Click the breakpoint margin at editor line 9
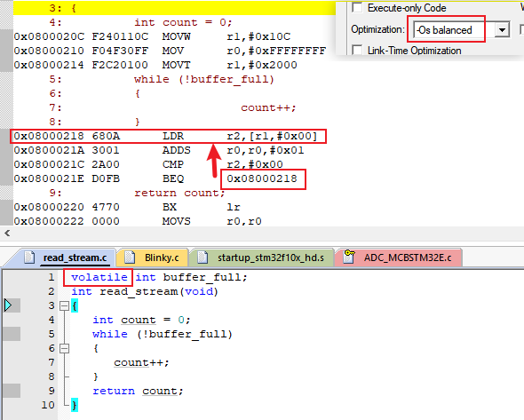Viewport: 524px width, 420px height. pyautogui.click(x=12, y=391)
